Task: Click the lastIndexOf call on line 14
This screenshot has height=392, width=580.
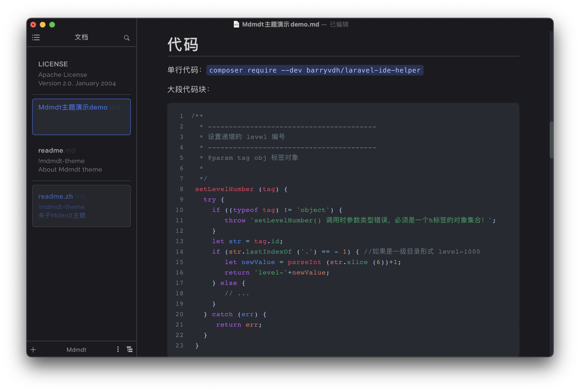Action: [x=268, y=252]
